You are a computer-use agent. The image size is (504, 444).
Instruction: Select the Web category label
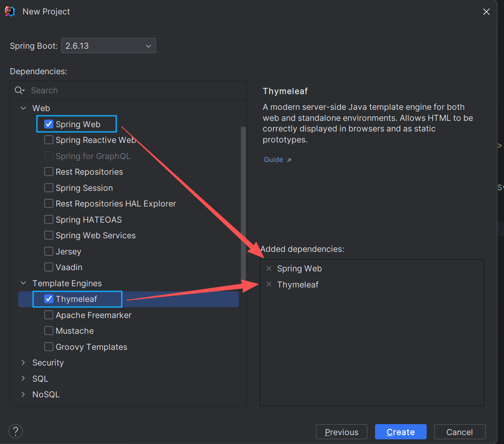[x=41, y=108]
